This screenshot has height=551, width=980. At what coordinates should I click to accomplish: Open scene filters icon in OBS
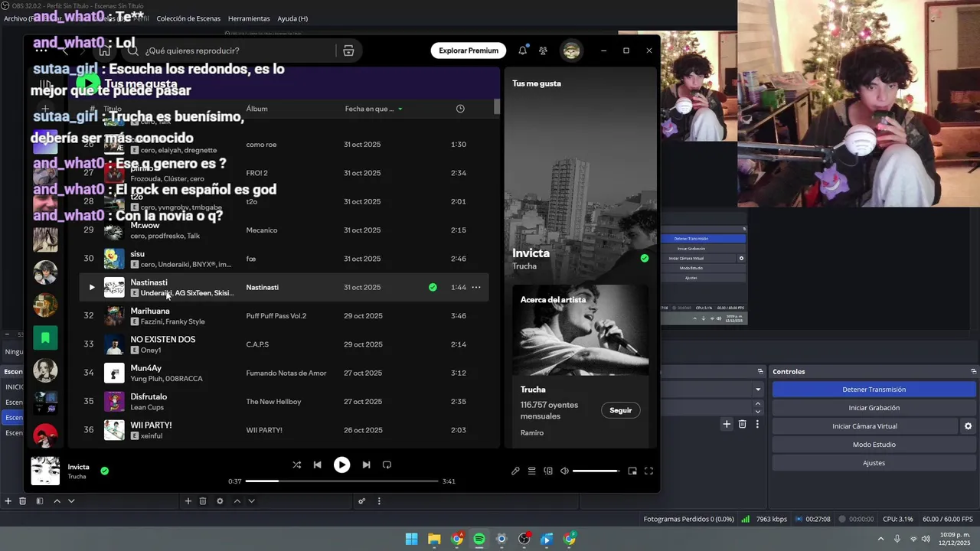[39, 501]
